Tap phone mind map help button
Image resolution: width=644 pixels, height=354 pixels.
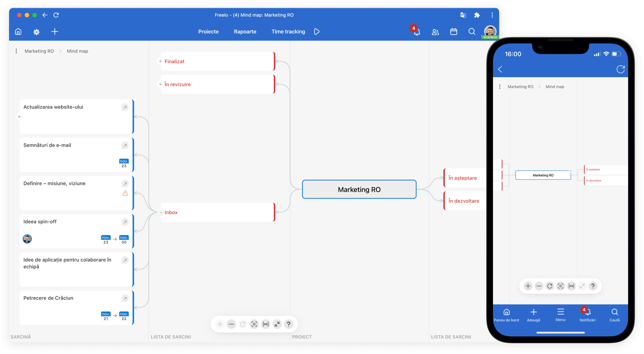tap(593, 286)
